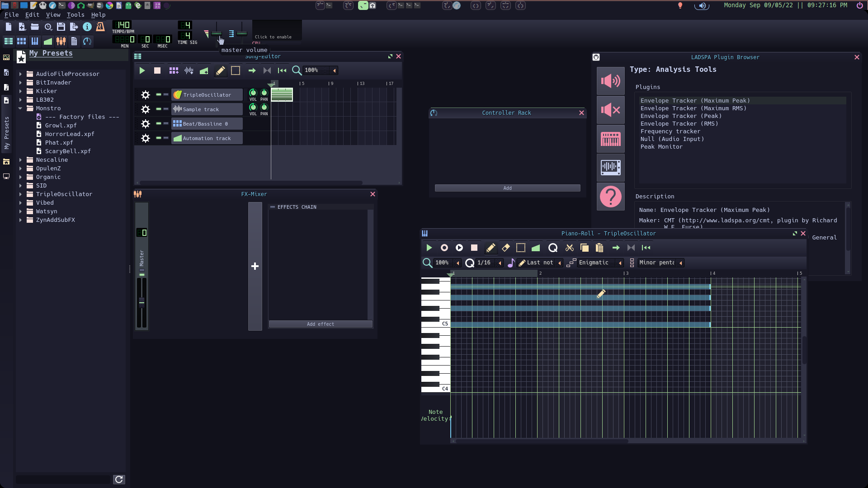Show the Beat+Bassline editor from main toolbar

(22, 41)
